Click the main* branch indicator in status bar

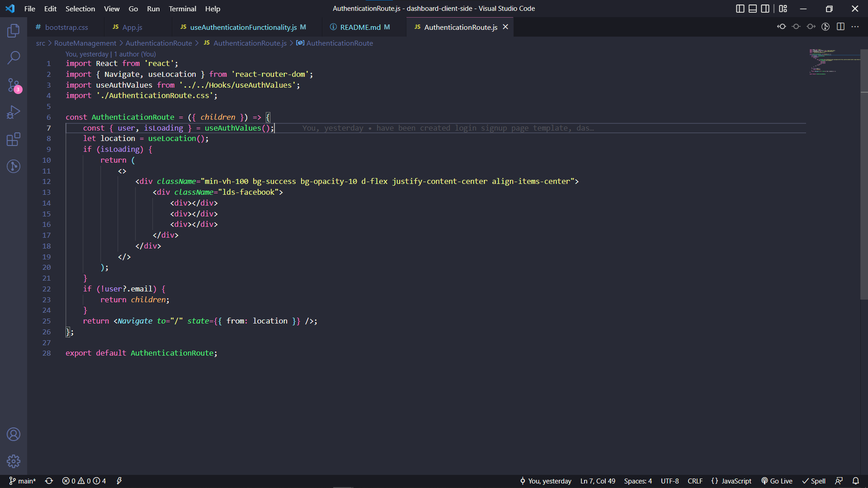[22, 481]
